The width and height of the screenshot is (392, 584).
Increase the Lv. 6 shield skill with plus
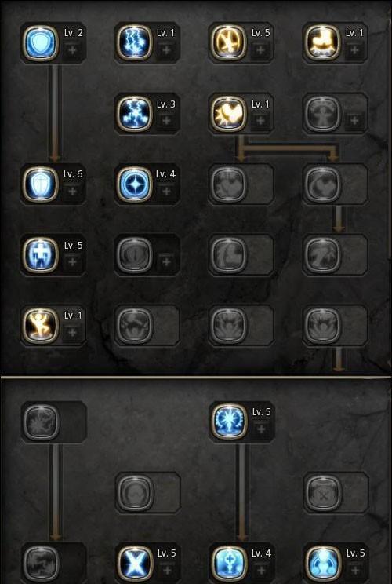pyautogui.click(x=73, y=192)
